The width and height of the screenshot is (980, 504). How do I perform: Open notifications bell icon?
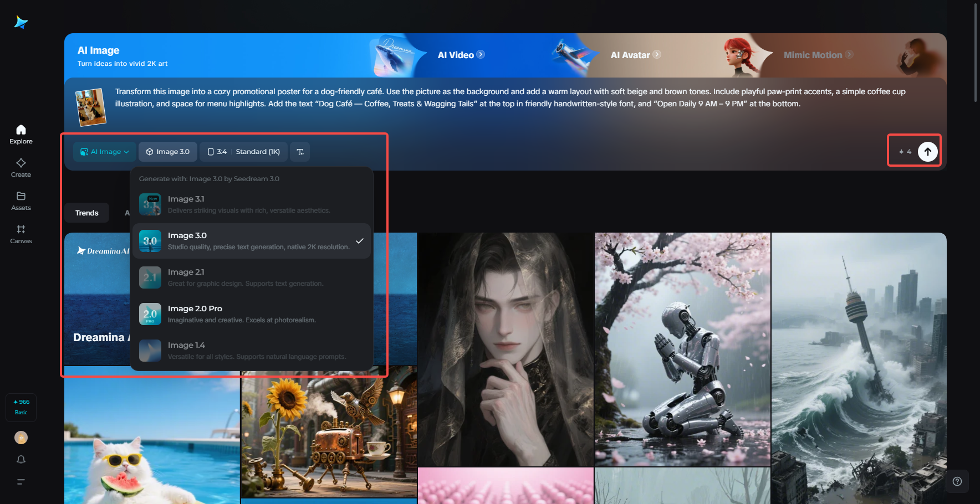point(21,460)
